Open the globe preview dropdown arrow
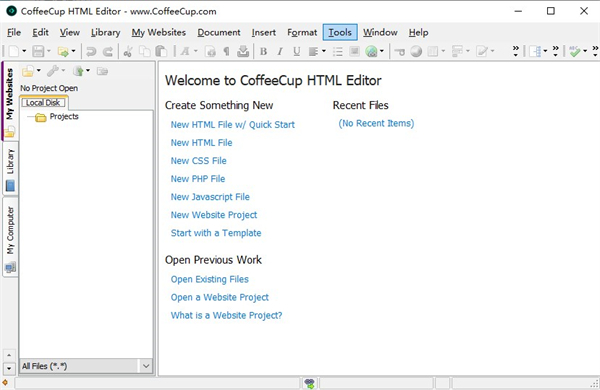The width and height of the screenshot is (600, 390). click(x=382, y=51)
